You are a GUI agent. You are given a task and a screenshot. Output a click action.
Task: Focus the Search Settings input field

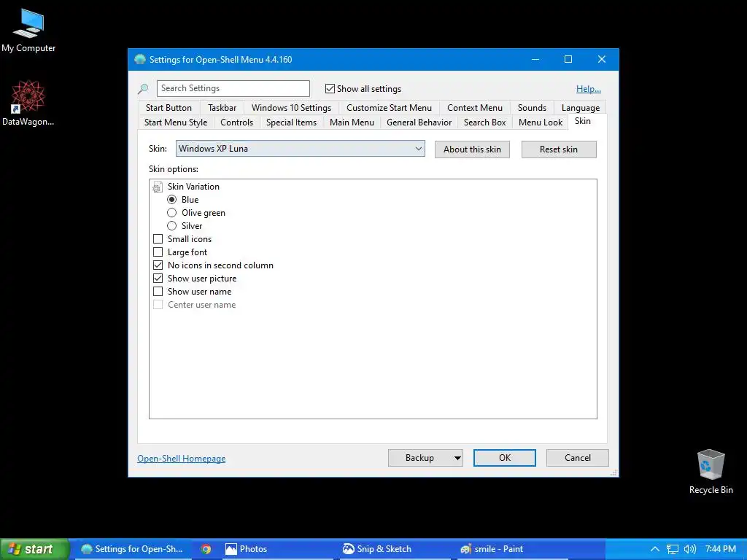pos(233,88)
